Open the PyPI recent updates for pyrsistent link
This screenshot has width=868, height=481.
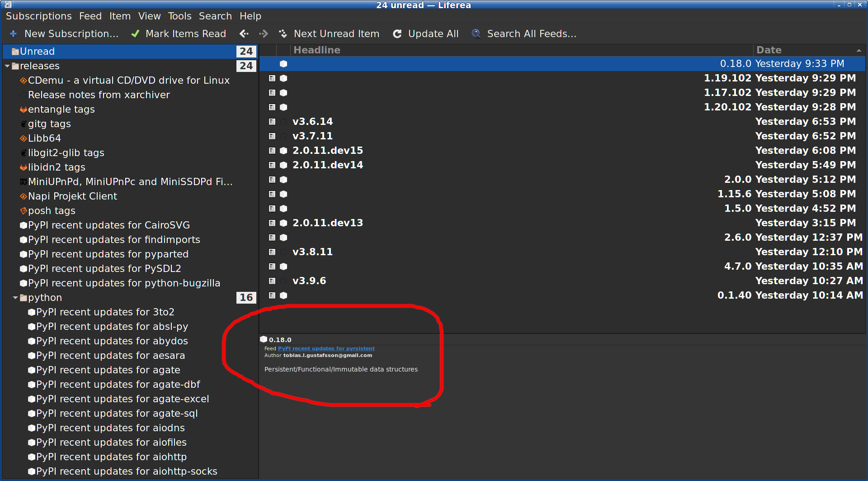[326, 348]
